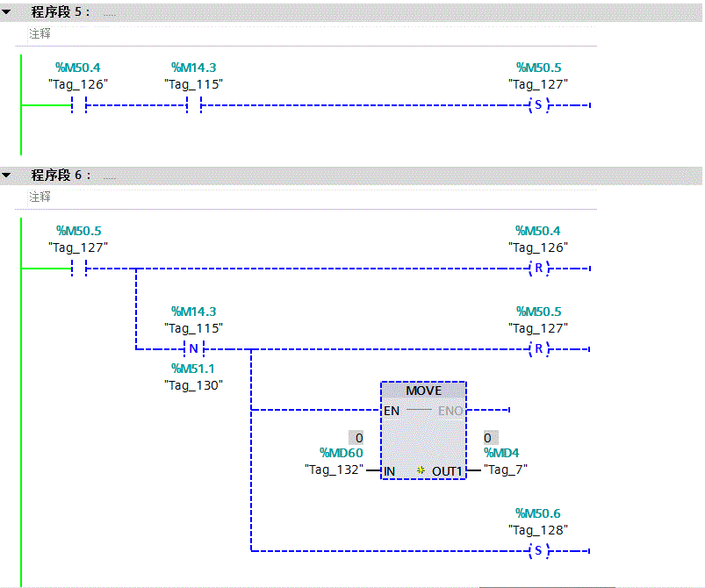Click the yellow star icon beside OUT1

pos(421,470)
